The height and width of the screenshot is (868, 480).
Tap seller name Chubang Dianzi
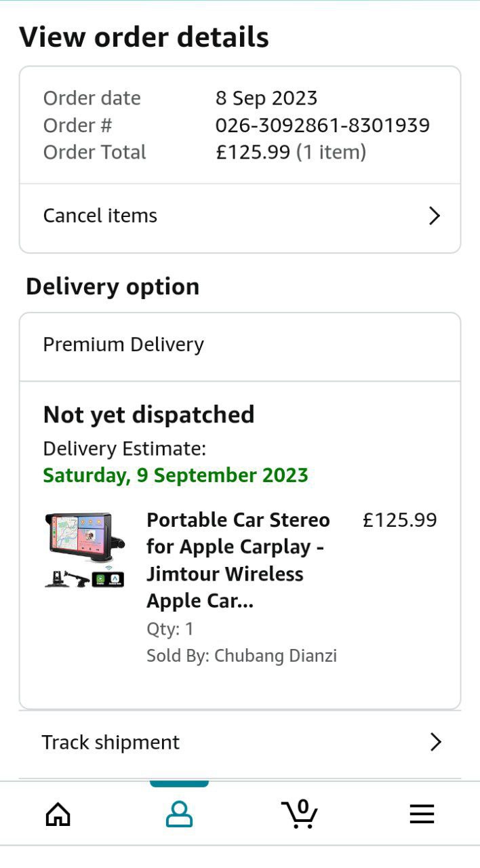(x=275, y=656)
